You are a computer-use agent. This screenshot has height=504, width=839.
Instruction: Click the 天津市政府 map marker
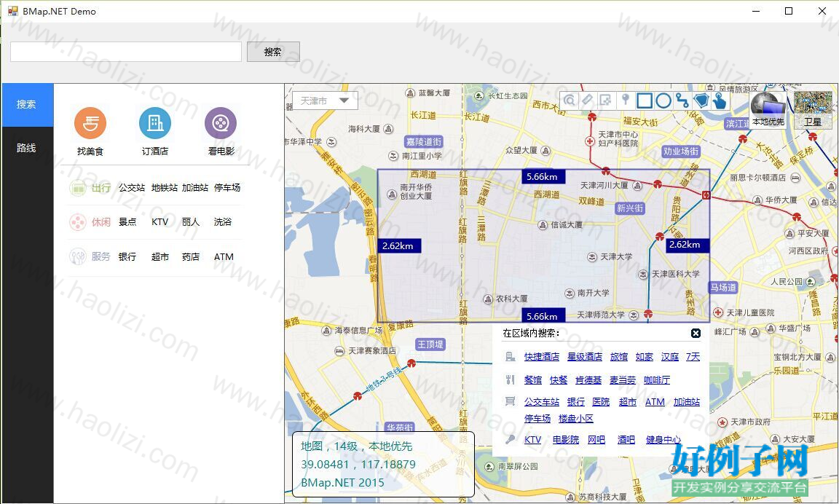(x=722, y=422)
